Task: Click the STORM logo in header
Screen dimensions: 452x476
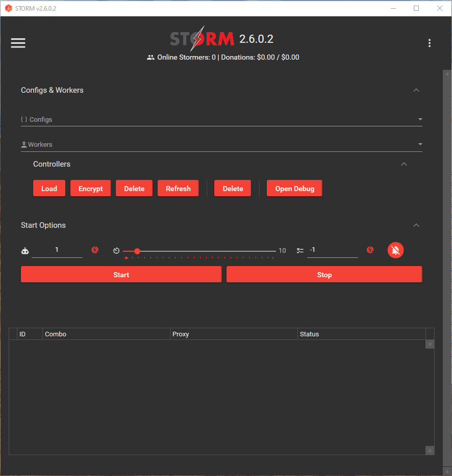Action: pos(202,39)
